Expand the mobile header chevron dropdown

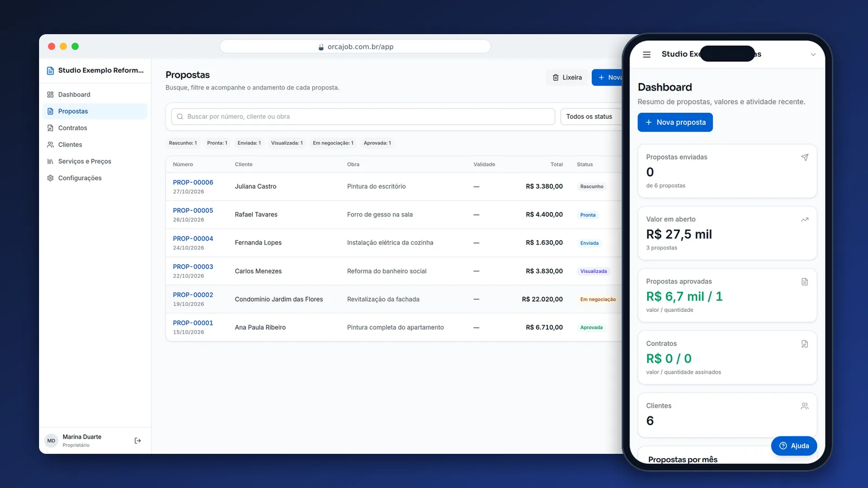tap(813, 54)
